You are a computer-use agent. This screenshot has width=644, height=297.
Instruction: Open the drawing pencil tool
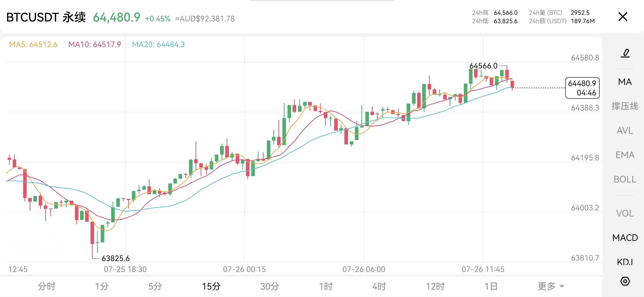click(x=625, y=53)
